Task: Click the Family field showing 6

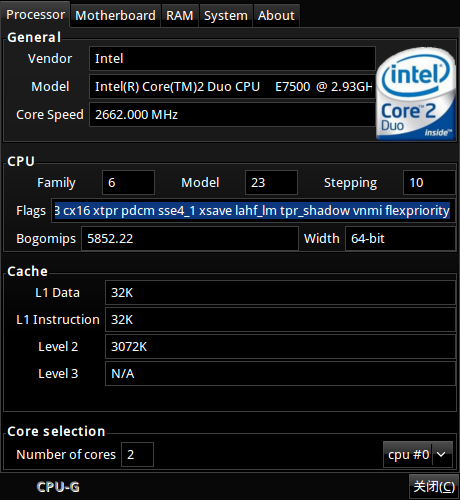Action: click(128, 183)
